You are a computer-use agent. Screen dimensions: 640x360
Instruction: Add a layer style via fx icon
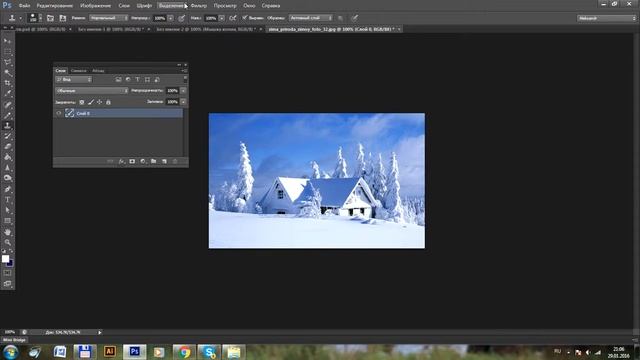point(121,162)
